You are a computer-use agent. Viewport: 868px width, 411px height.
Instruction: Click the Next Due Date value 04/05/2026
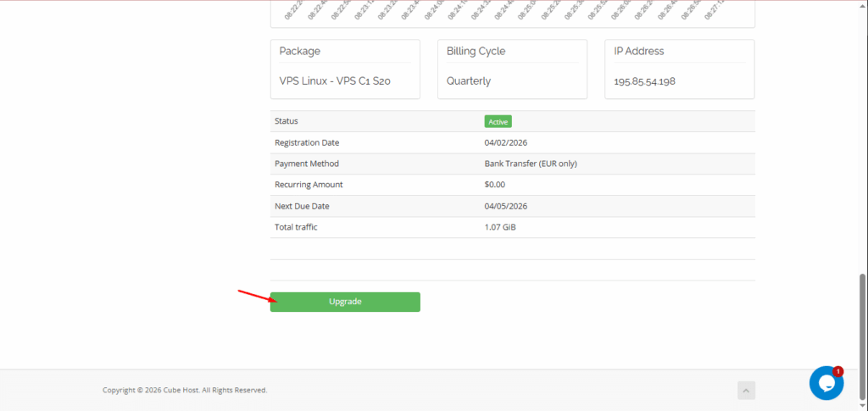pyautogui.click(x=506, y=206)
